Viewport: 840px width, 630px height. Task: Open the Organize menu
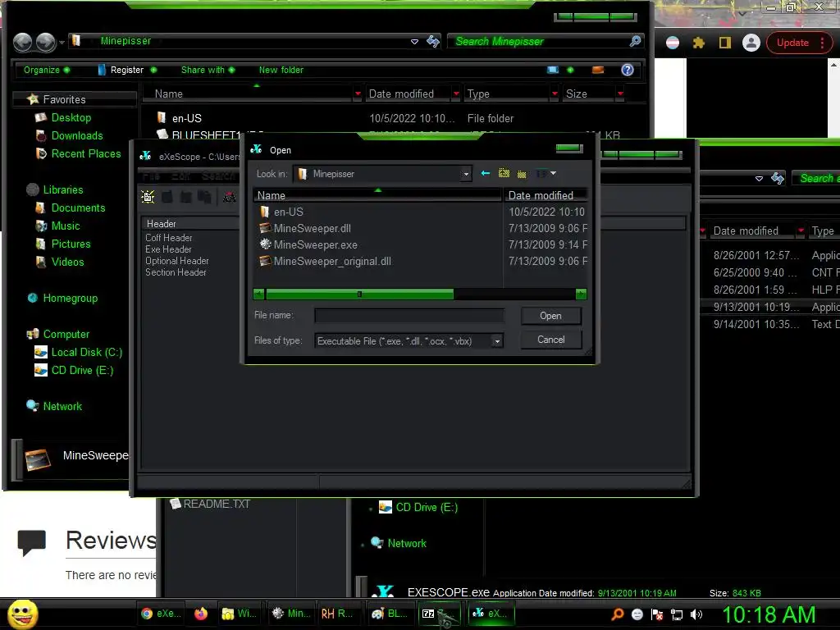(x=47, y=71)
